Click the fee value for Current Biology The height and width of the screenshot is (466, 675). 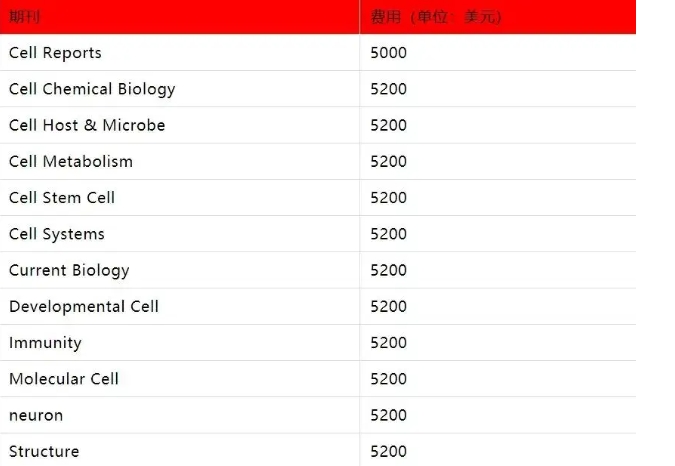tap(388, 270)
